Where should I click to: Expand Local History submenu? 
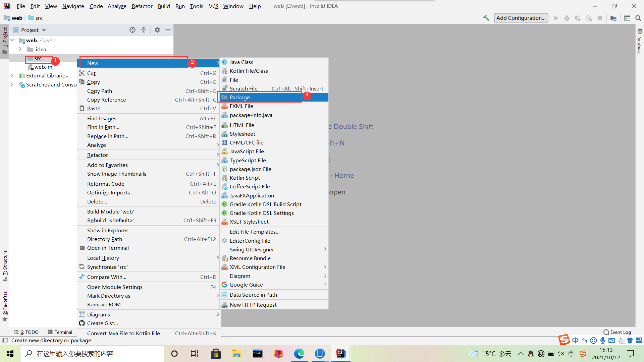pyautogui.click(x=149, y=258)
